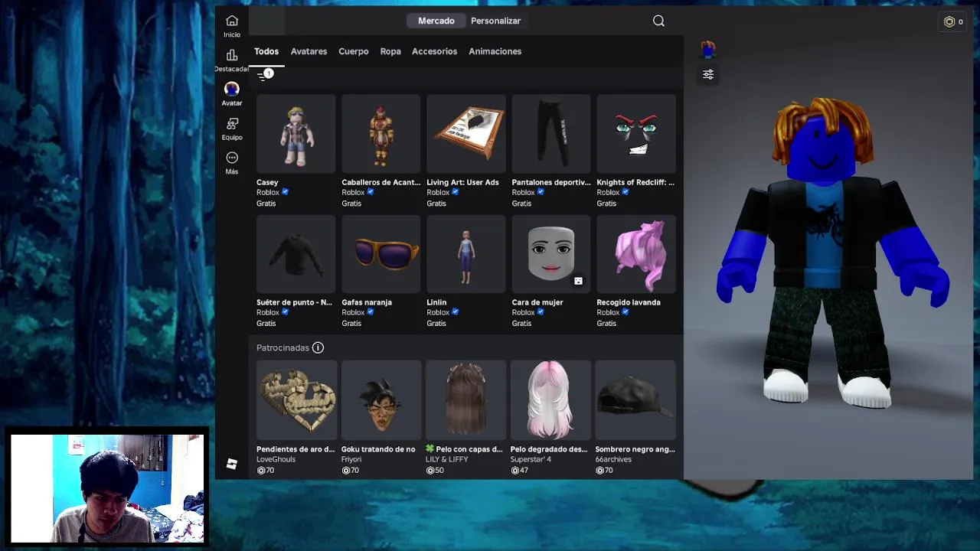Image resolution: width=980 pixels, height=551 pixels.
Task: Click creator name LoveGhouls
Action: pos(276,459)
